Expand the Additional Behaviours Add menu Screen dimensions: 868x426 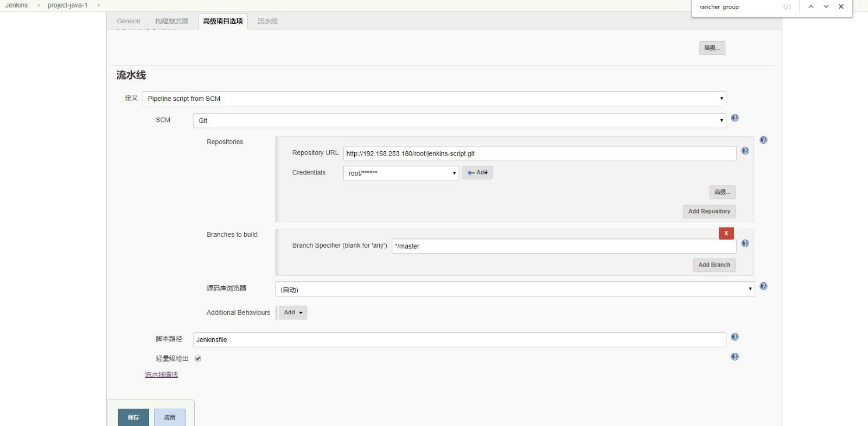293,313
